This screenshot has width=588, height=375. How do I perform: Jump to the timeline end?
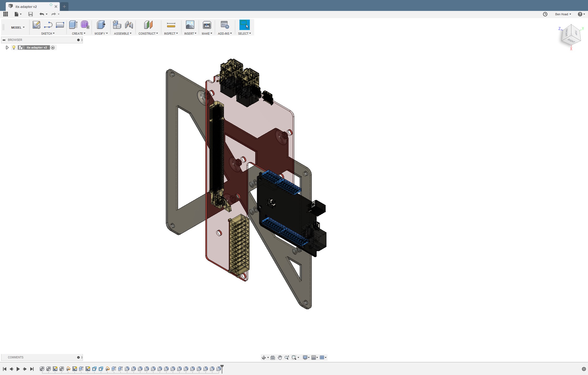(x=32, y=369)
